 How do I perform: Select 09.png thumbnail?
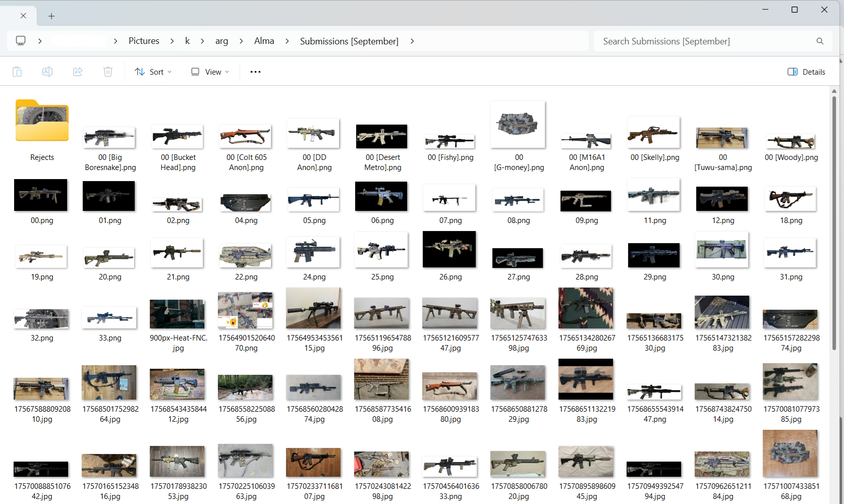586,201
